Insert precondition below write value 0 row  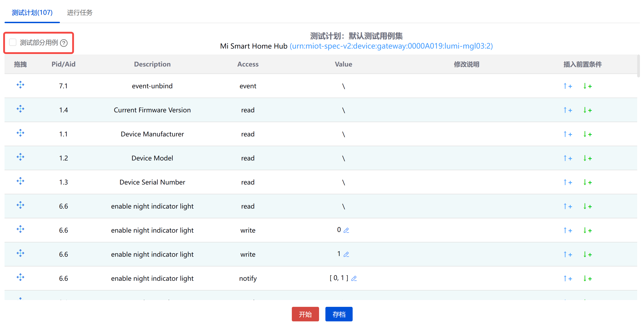[587, 230]
